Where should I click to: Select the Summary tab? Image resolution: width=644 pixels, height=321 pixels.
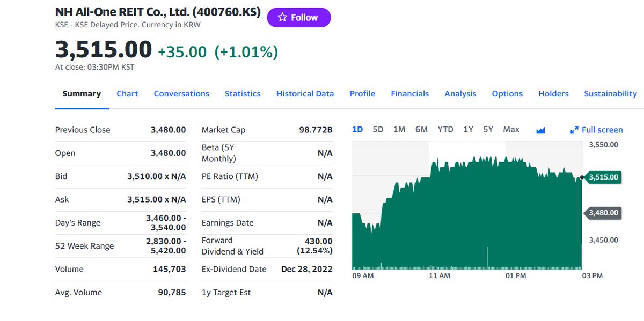click(x=82, y=94)
